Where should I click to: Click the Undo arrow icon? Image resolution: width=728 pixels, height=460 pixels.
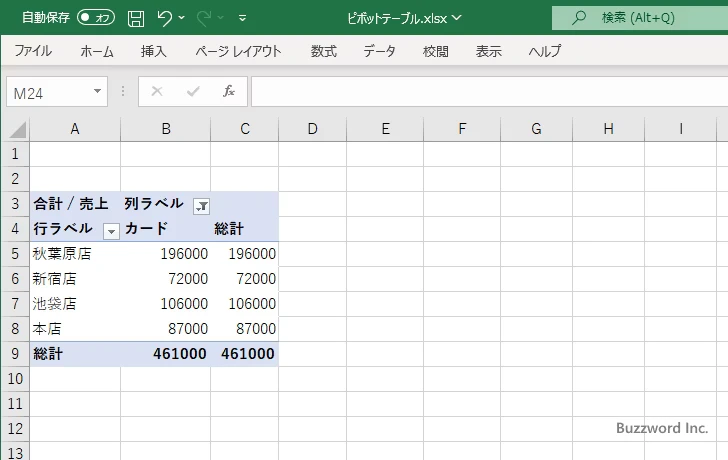click(165, 18)
